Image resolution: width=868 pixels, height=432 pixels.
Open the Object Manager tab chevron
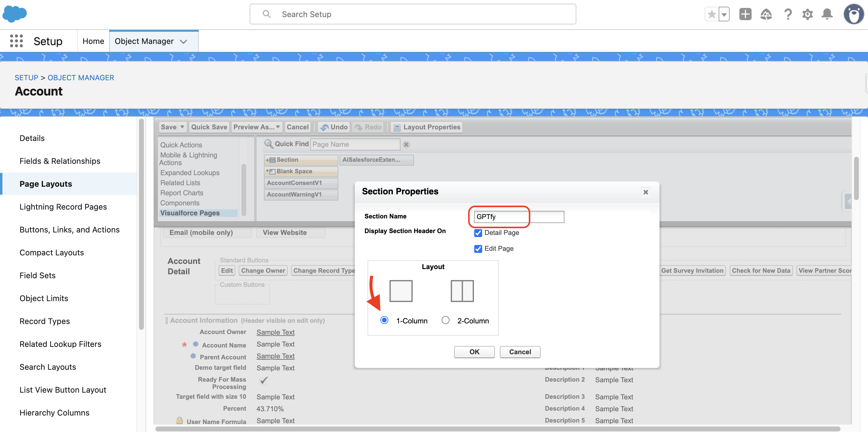click(184, 41)
